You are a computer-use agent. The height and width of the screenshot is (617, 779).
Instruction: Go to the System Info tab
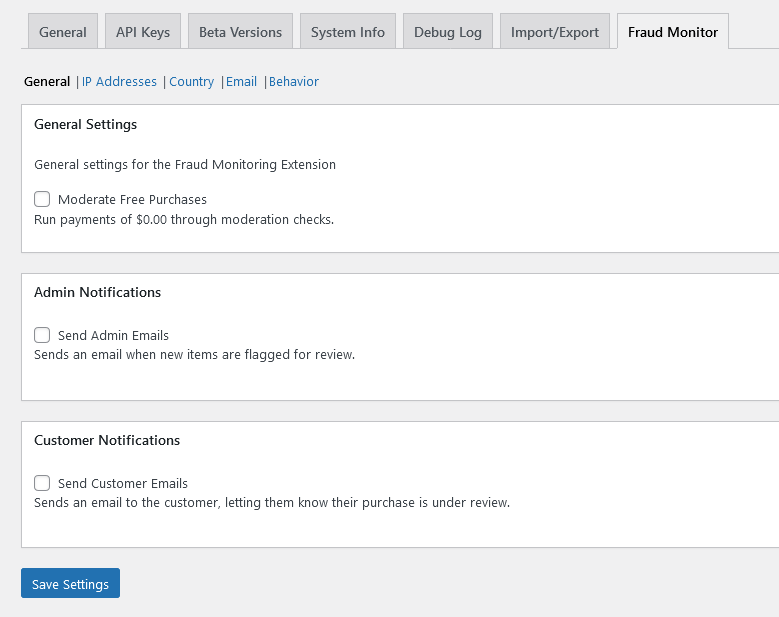[347, 32]
